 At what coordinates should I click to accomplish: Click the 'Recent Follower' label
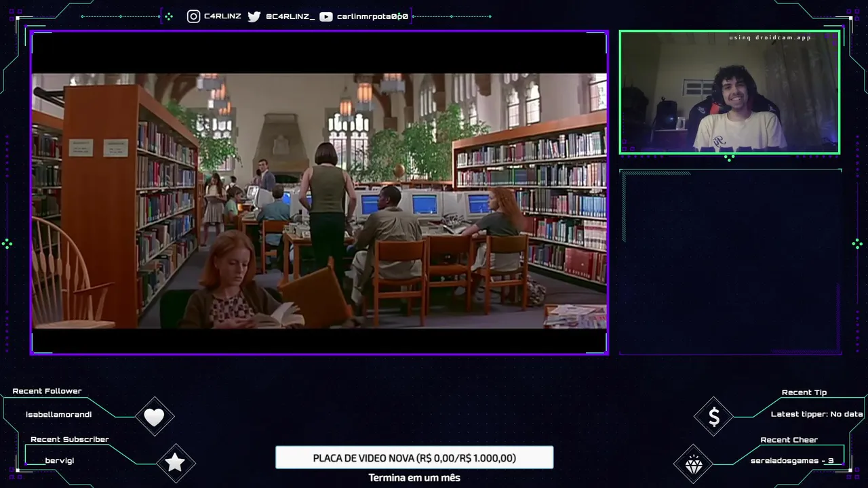click(47, 391)
